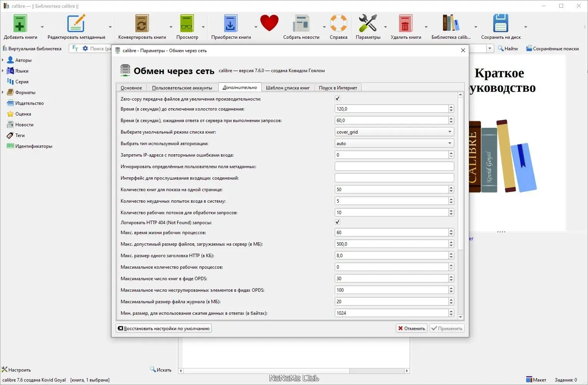588x385 pixels.
Task: Open Virtual library (Виртуальная библиотека) button
Action: 32,49
